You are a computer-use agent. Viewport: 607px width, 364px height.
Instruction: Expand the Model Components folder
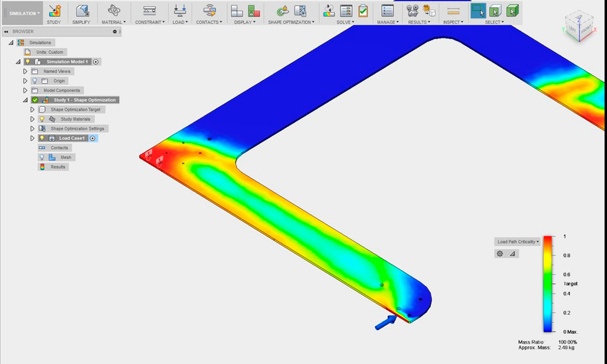tap(25, 90)
